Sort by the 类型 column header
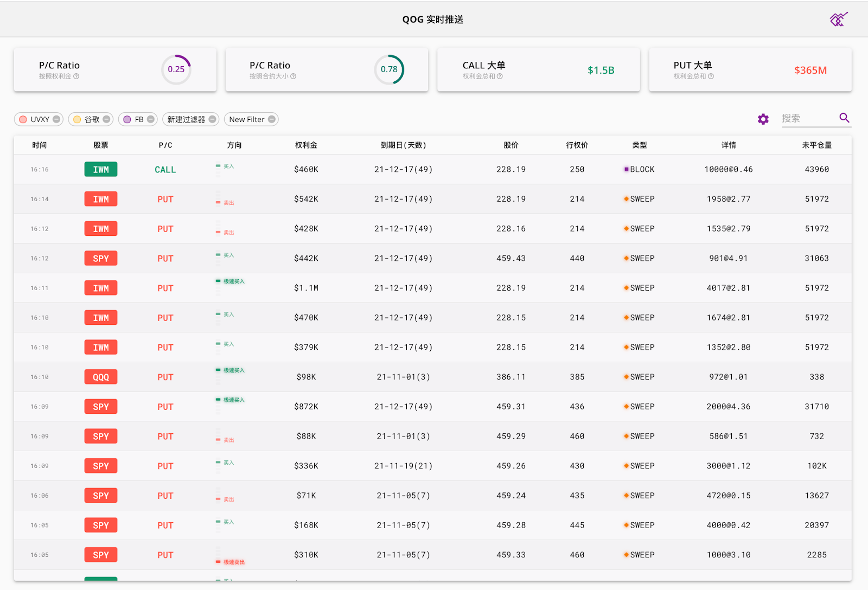 pos(640,145)
